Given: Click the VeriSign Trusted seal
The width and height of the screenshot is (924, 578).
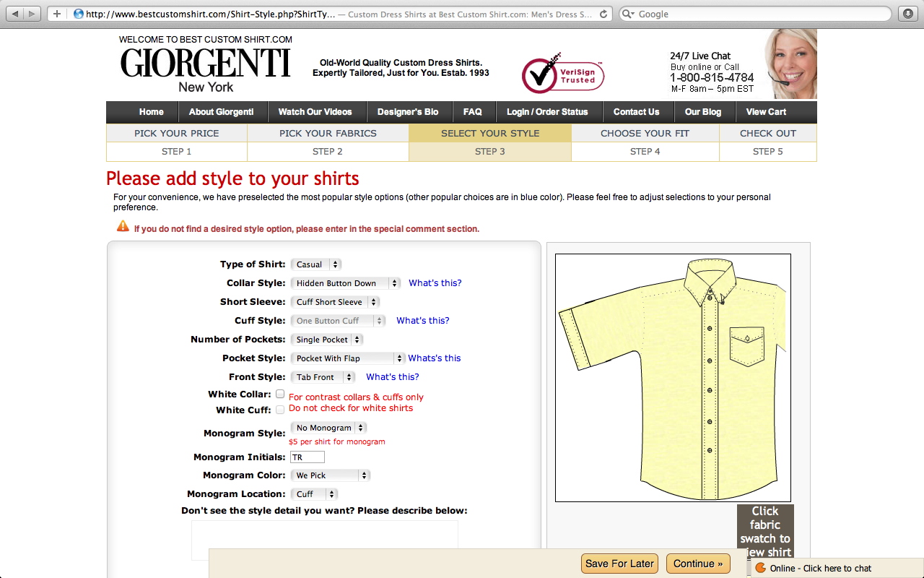Looking at the screenshot, I should tap(563, 73).
